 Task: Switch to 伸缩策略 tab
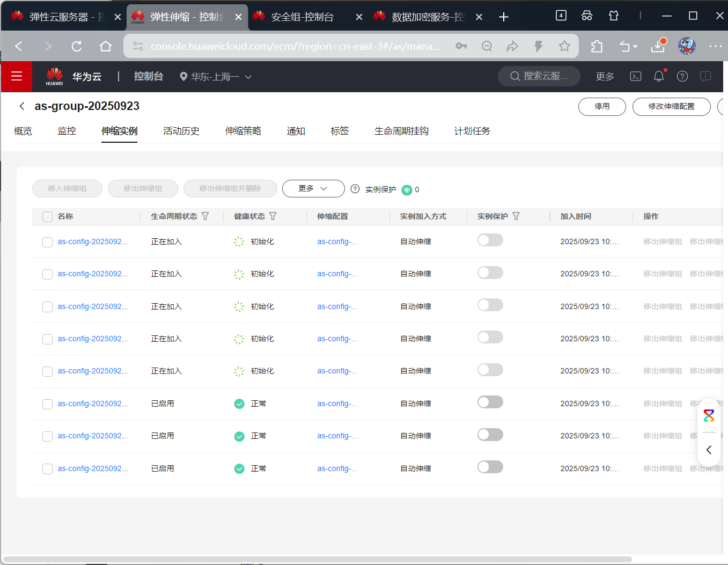click(243, 131)
